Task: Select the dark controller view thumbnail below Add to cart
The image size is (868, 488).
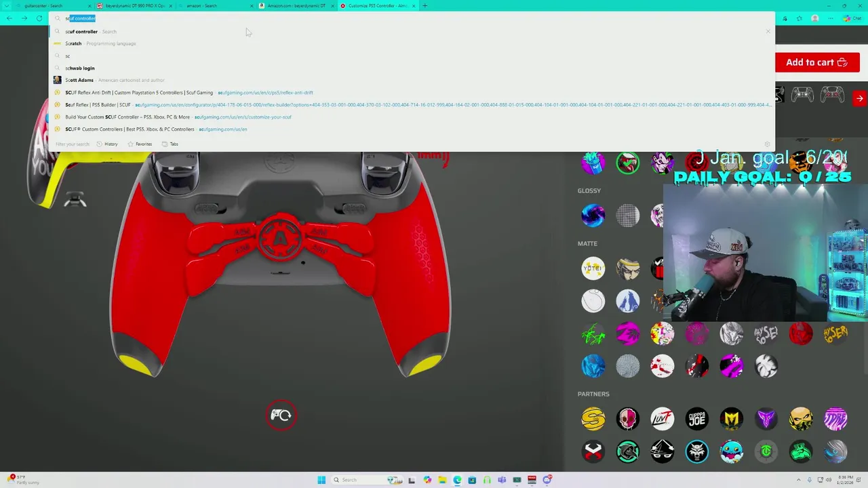Action: pos(833,95)
